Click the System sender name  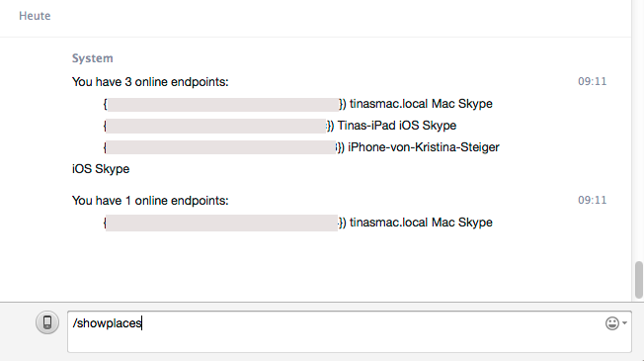93,58
